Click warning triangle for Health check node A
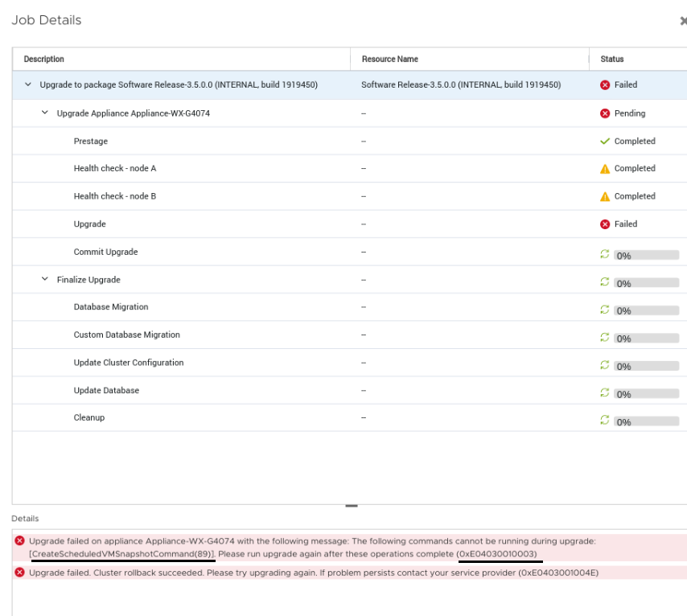This screenshot has width=687, height=616. pyautogui.click(x=606, y=169)
